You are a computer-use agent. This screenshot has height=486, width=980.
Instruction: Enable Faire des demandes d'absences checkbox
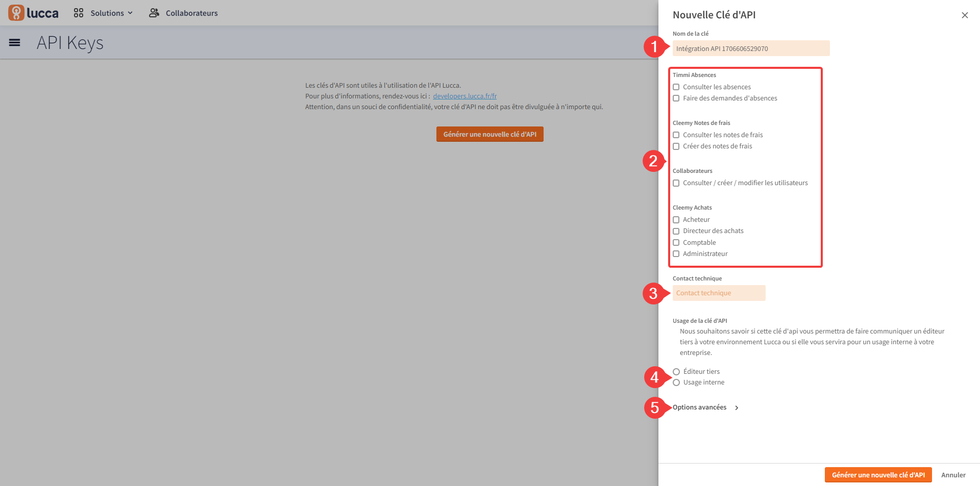coord(676,98)
